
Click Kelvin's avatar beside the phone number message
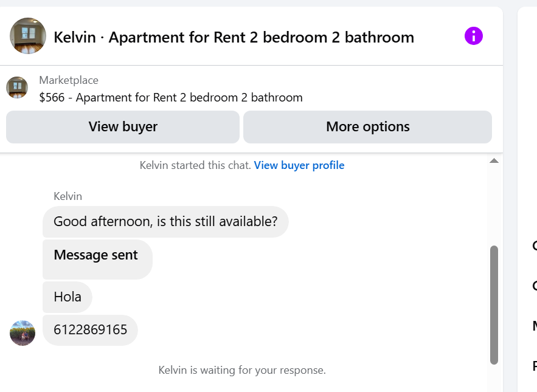point(23,332)
